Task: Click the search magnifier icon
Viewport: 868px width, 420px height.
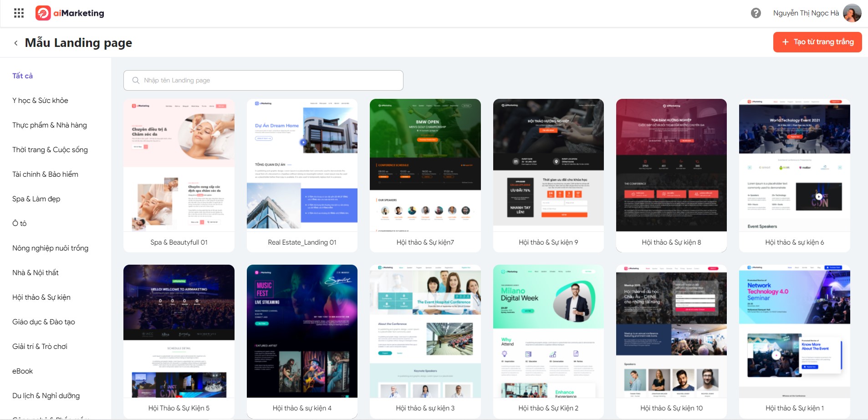Action: (x=136, y=81)
